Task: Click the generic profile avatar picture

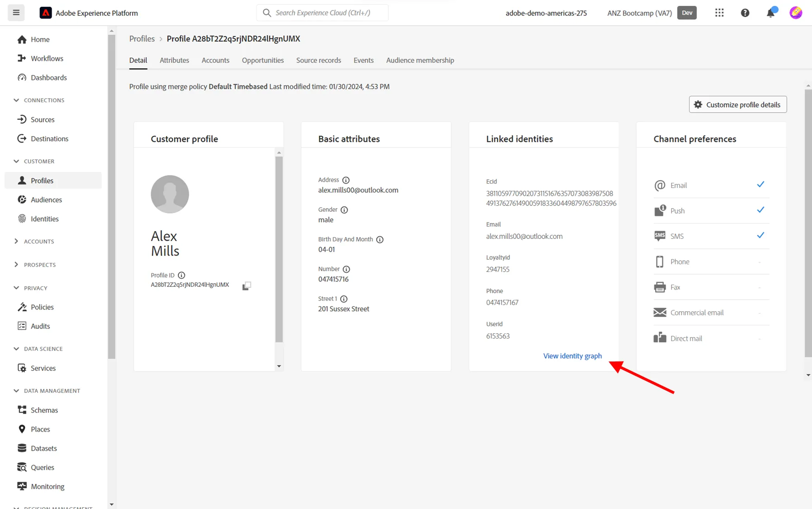Action: click(170, 194)
